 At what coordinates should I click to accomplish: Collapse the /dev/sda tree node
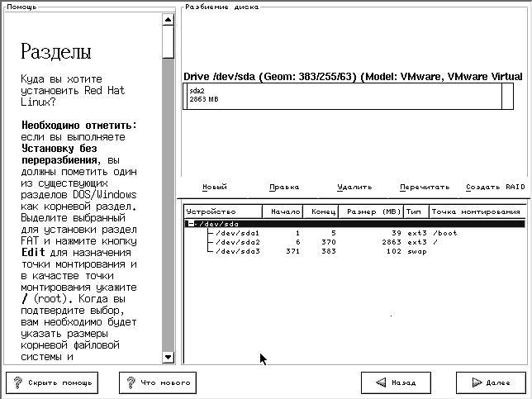pyautogui.click(x=191, y=223)
